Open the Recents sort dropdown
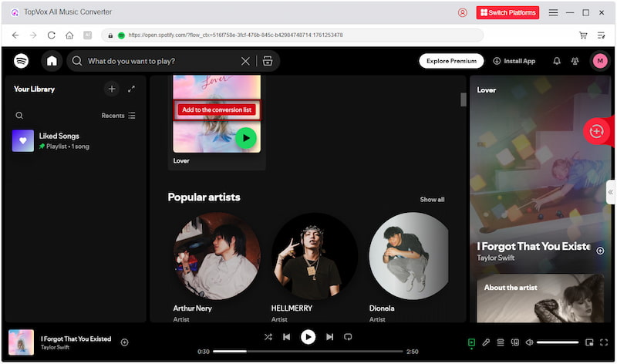 (118, 116)
